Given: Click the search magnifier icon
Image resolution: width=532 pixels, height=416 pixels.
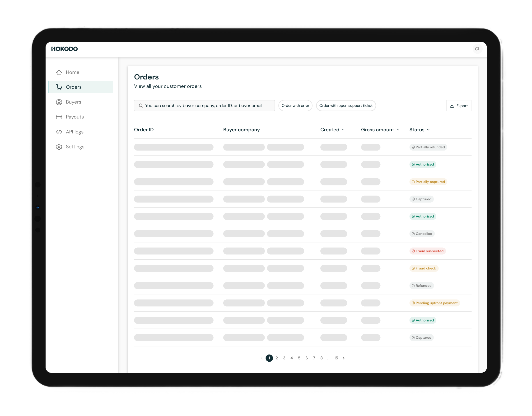Looking at the screenshot, I should pos(141,105).
